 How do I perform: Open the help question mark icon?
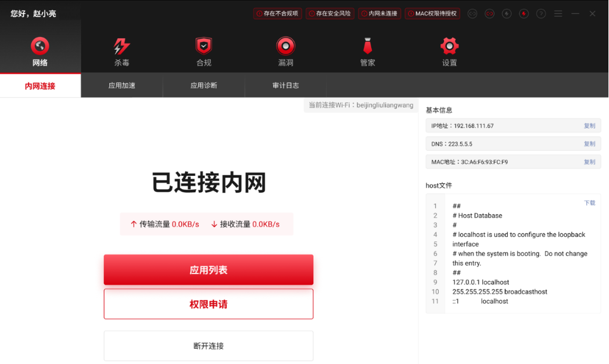(x=540, y=13)
